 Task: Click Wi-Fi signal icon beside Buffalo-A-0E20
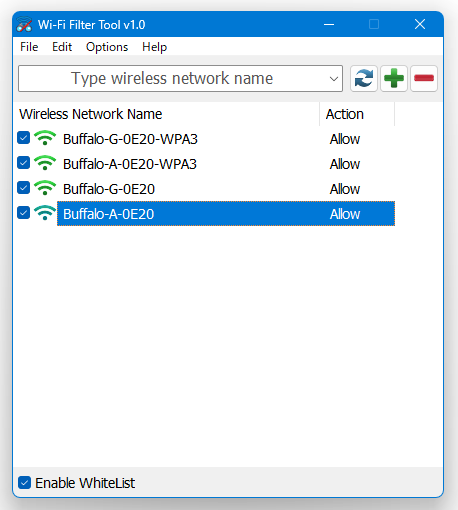tap(45, 213)
